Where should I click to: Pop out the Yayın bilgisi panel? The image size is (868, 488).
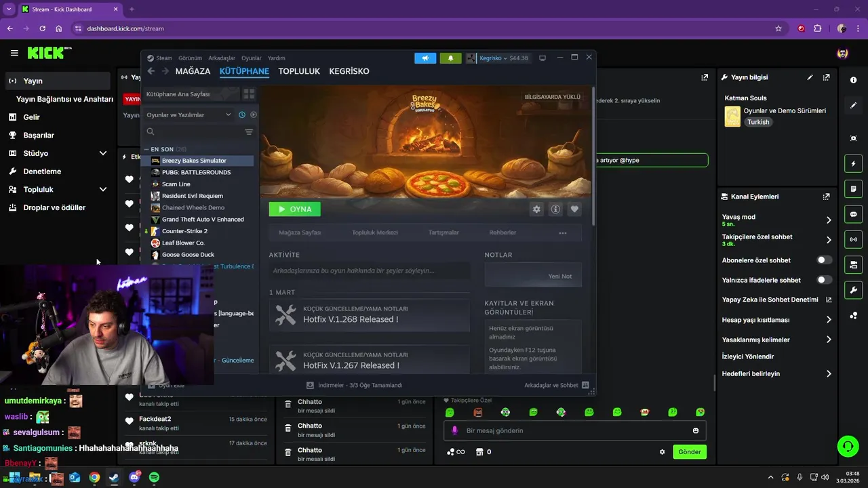(x=826, y=77)
